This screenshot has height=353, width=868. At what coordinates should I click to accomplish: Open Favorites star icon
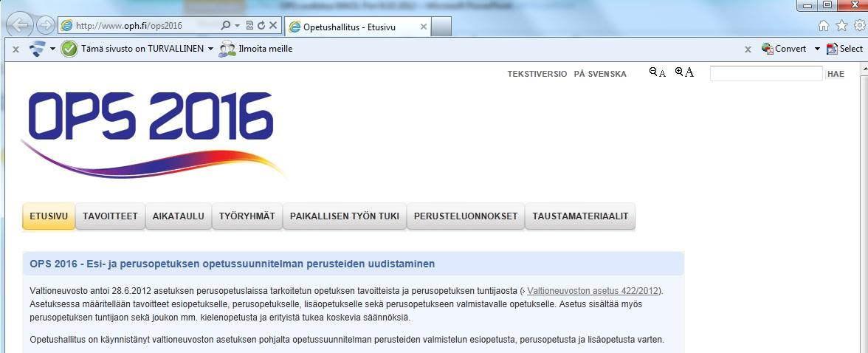click(841, 26)
